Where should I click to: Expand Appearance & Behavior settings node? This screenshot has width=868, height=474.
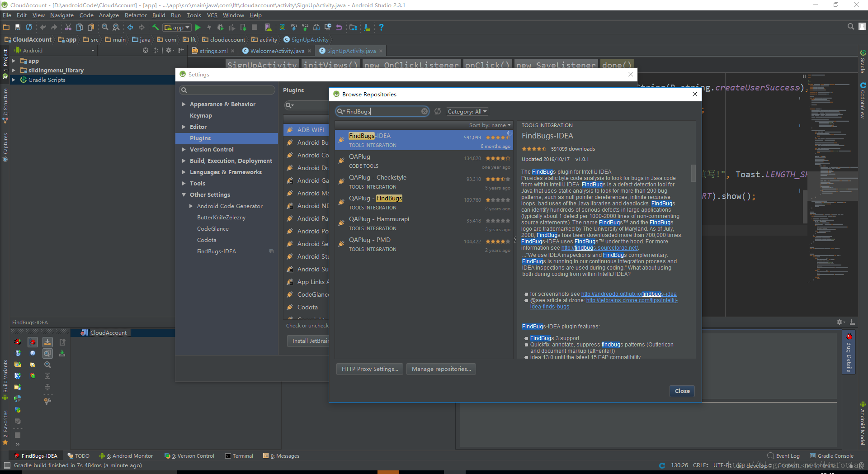pyautogui.click(x=184, y=104)
